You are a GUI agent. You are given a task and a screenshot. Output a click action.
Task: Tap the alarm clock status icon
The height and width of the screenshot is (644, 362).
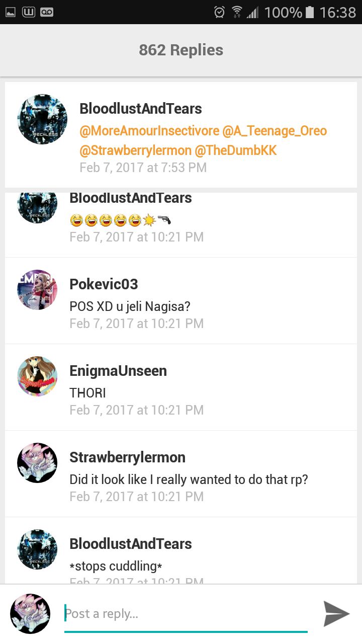219,12
